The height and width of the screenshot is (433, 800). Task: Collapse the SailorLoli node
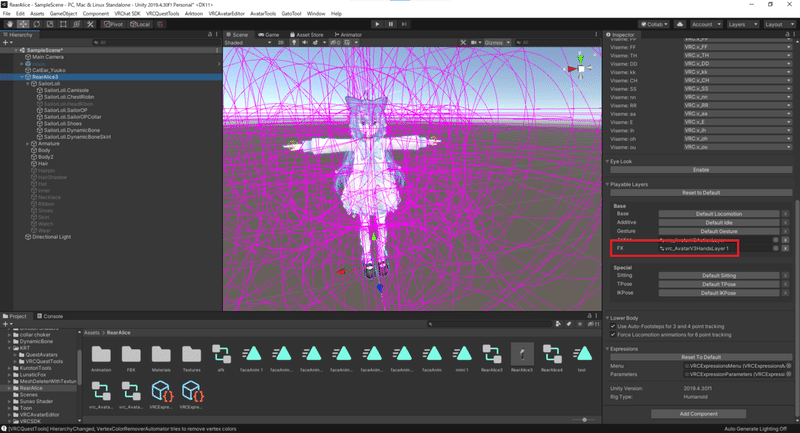28,84
